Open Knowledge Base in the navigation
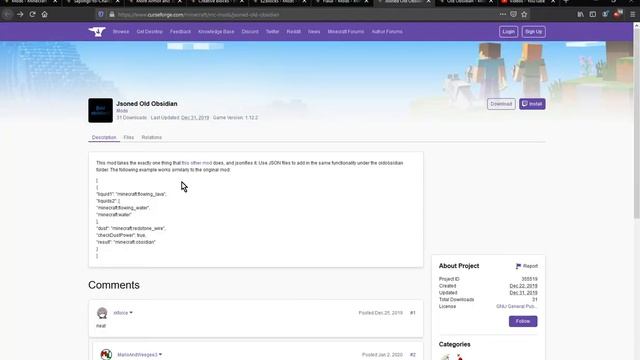The height and width of the screenshot is (360, 640). point(216,31)
